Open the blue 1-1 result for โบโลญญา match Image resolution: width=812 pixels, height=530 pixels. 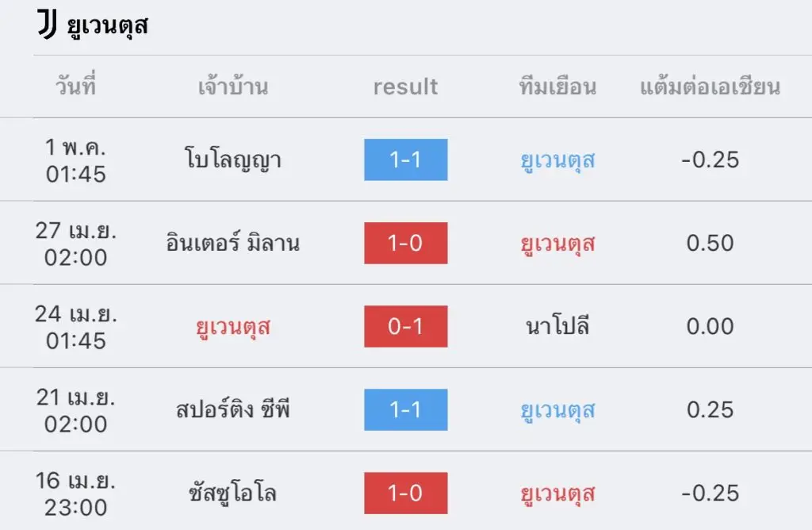click(x=405, y=159)
